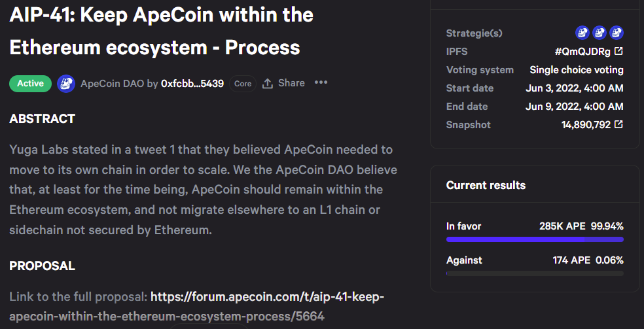Click the Share upload icon

267,84
